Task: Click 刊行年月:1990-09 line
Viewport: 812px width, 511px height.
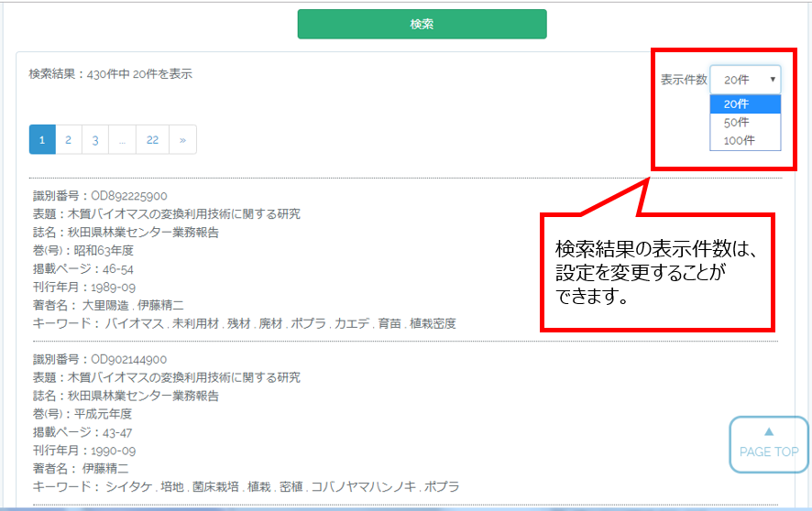Action: coord(84,451)
